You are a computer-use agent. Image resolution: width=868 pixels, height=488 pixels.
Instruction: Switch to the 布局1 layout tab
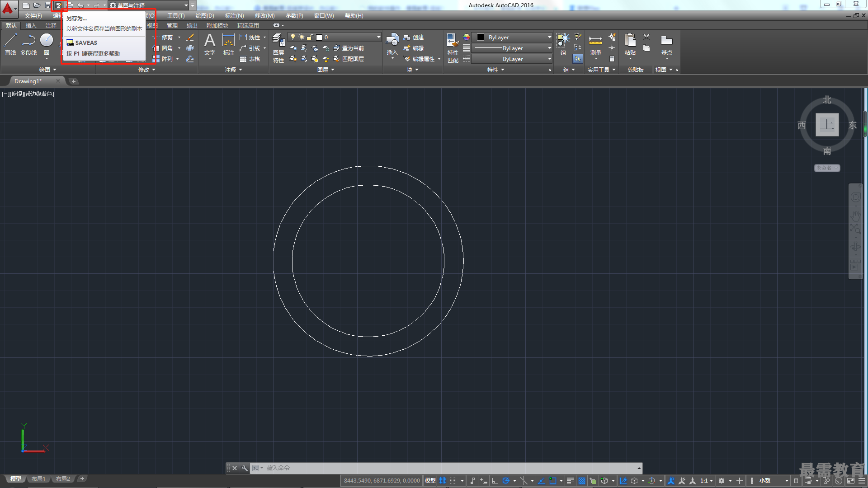(x=38, y=479)
